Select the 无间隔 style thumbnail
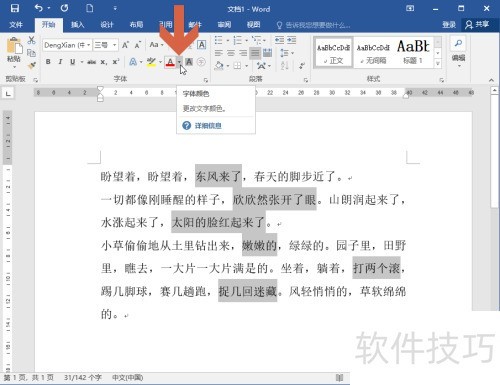 click(x=373, y=53)
